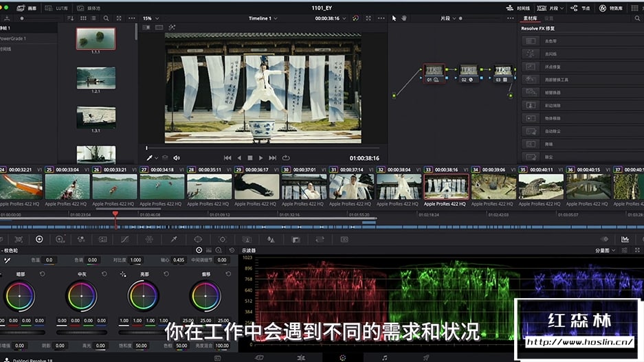Select still thumbnail 1.2.1 in gallery

(96, 79)
